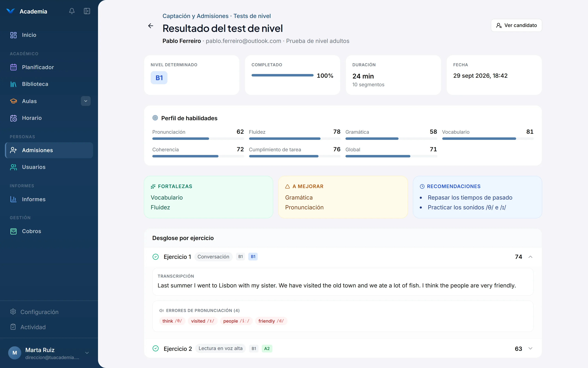Click the Actividad clipboard icon
The image size is (588, 368).
point(13,327)
